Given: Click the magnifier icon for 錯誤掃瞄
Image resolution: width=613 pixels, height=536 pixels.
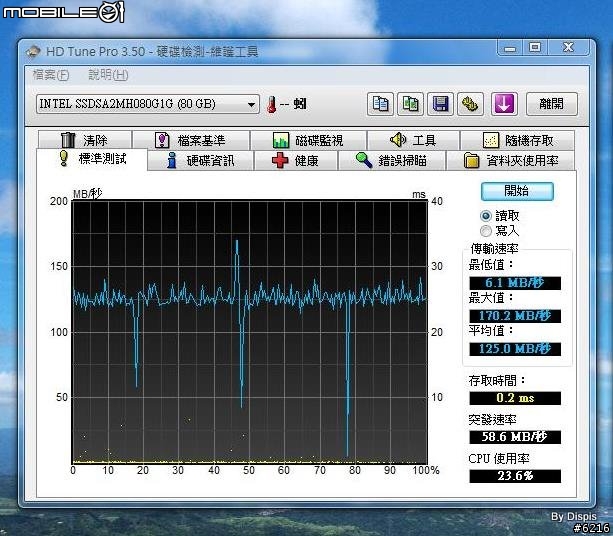Looking at the screenshot, I should pos(364,160).
